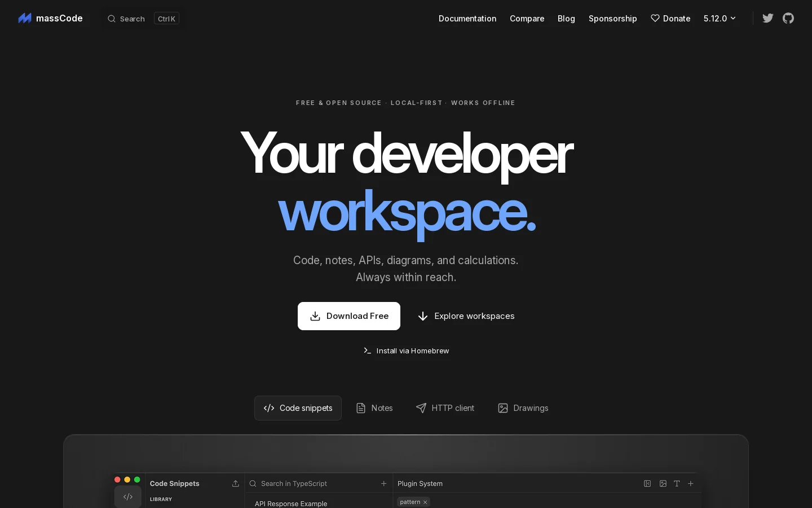Switch to the Notes tab

pos(374,408)
